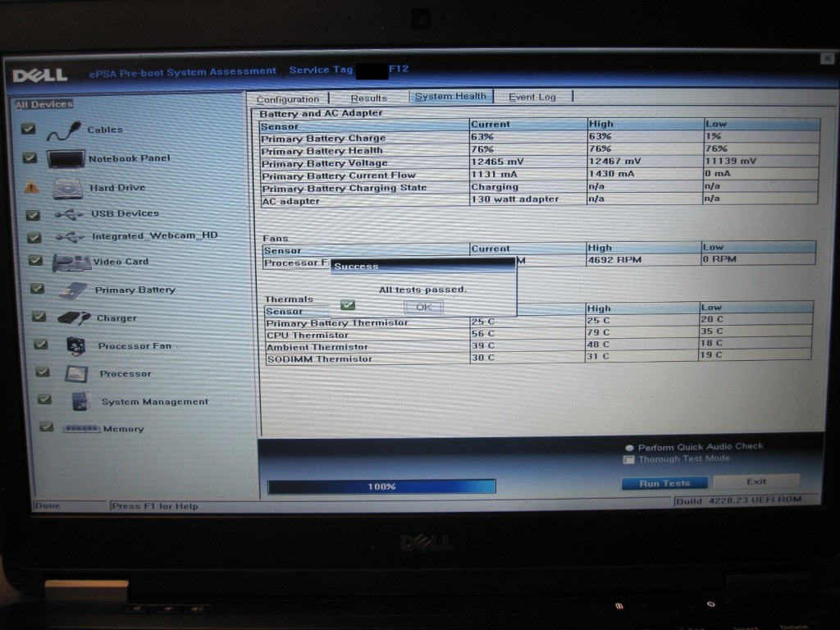Click the 4692 RPM fan value
This screenshot has width=840, height=630.
pos(614,260)
